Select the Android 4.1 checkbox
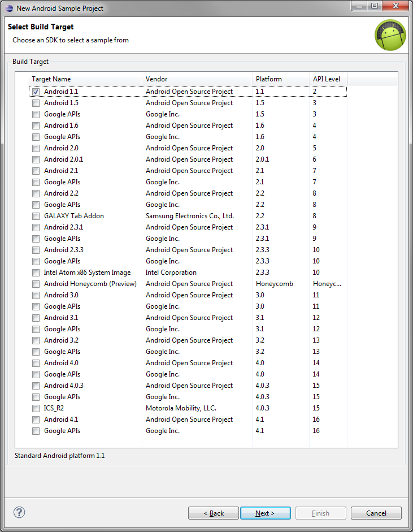413x532 pixels. (36, 419)
